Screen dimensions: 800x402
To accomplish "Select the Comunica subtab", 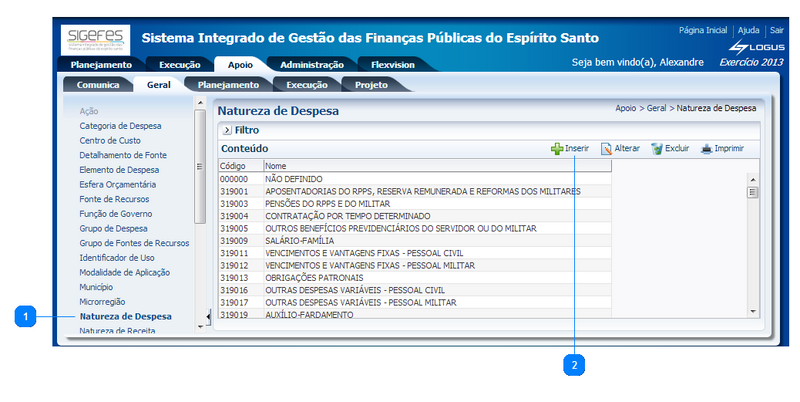I will click(x=98, y=85).
